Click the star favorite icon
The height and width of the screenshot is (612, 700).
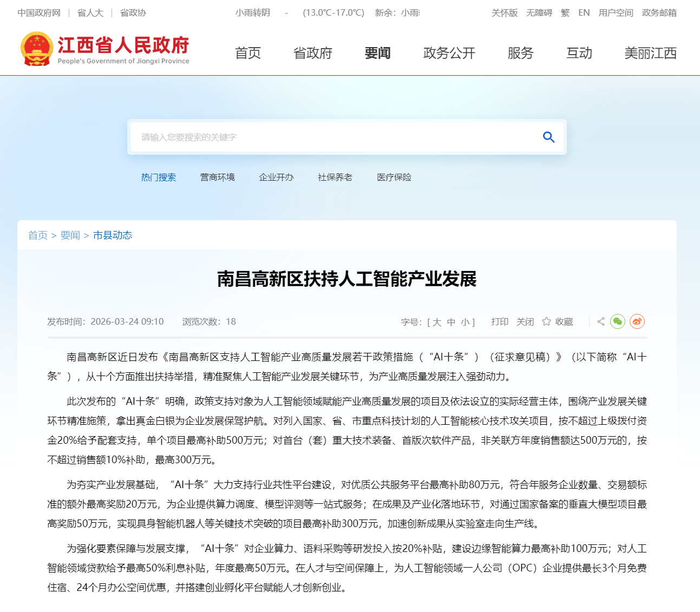pyautogui.click(x=546, y=321)
